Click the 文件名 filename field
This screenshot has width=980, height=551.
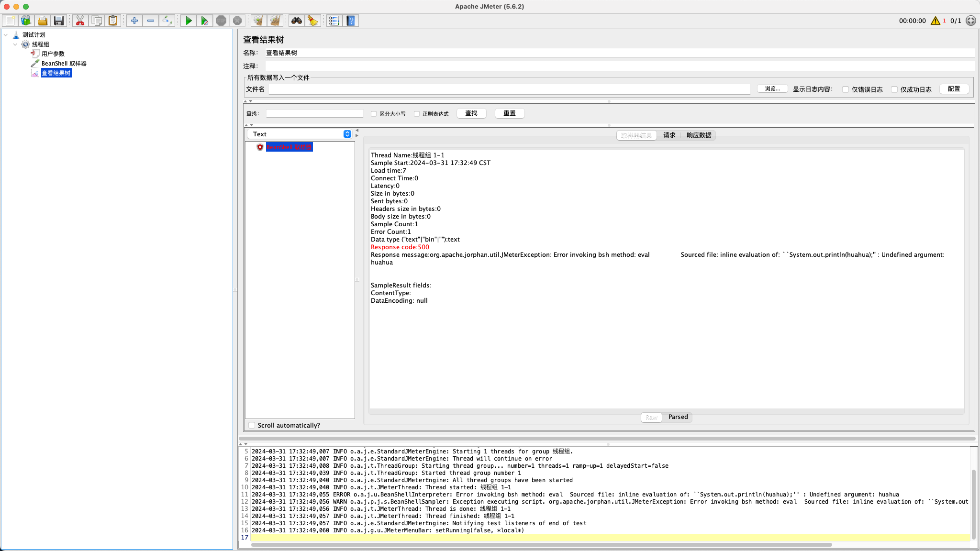(509, 89)
